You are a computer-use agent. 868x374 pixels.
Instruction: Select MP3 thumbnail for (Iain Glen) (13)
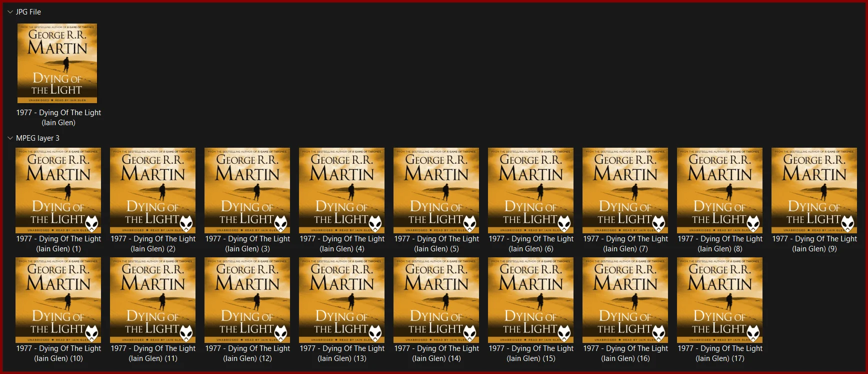click(x=342, y=300)
